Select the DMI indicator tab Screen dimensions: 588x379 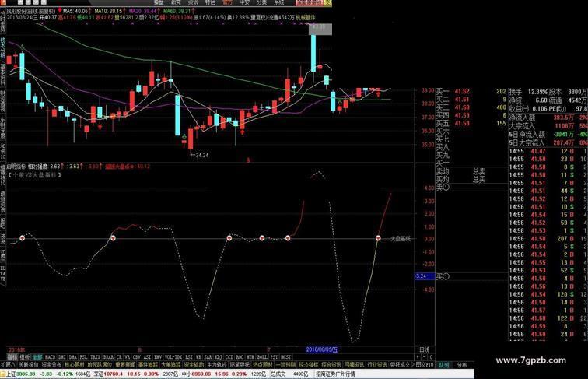(61, 357)
